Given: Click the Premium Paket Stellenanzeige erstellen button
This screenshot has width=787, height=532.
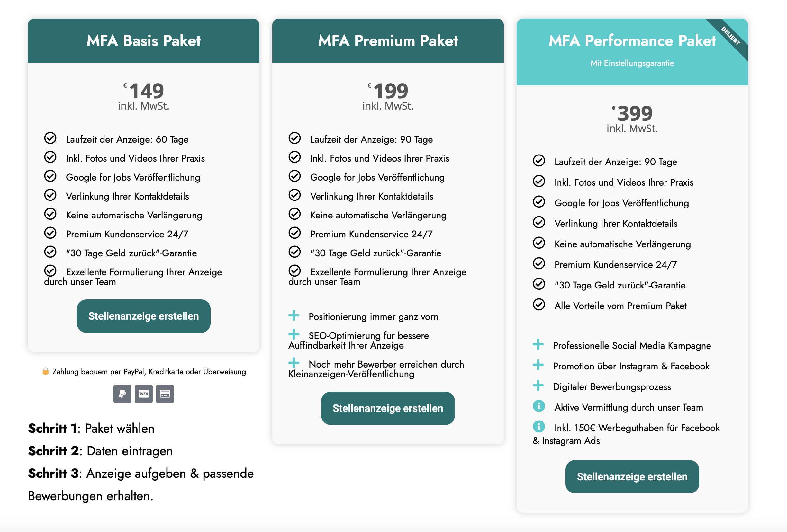Looking at the screenshot, I should (x=388, y=408).
